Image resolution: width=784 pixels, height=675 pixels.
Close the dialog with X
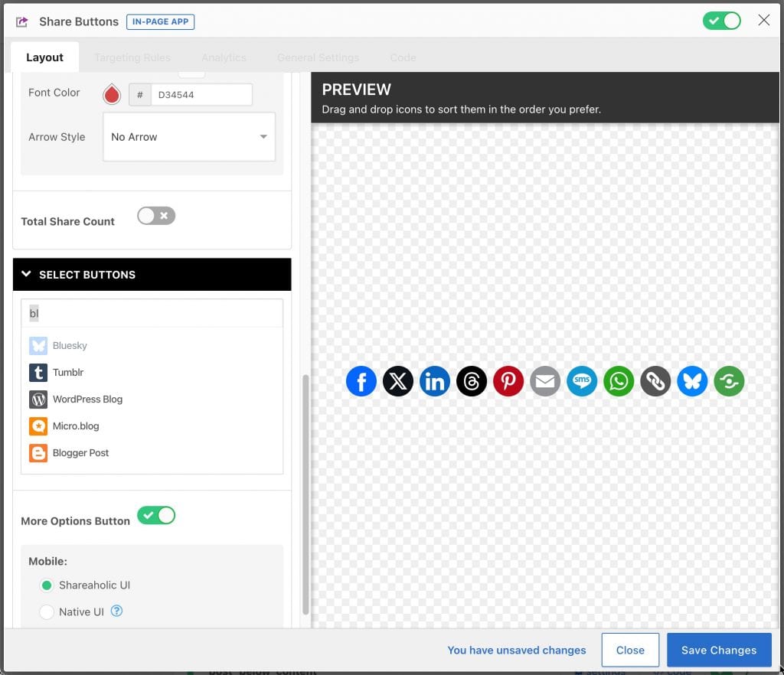763,20
